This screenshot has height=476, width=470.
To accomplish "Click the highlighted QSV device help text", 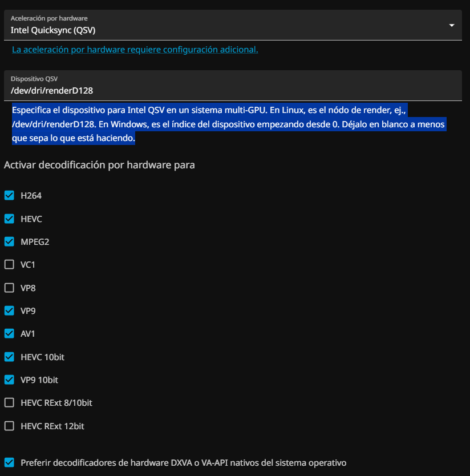I will pyautogui.click(x=228, y=123).
